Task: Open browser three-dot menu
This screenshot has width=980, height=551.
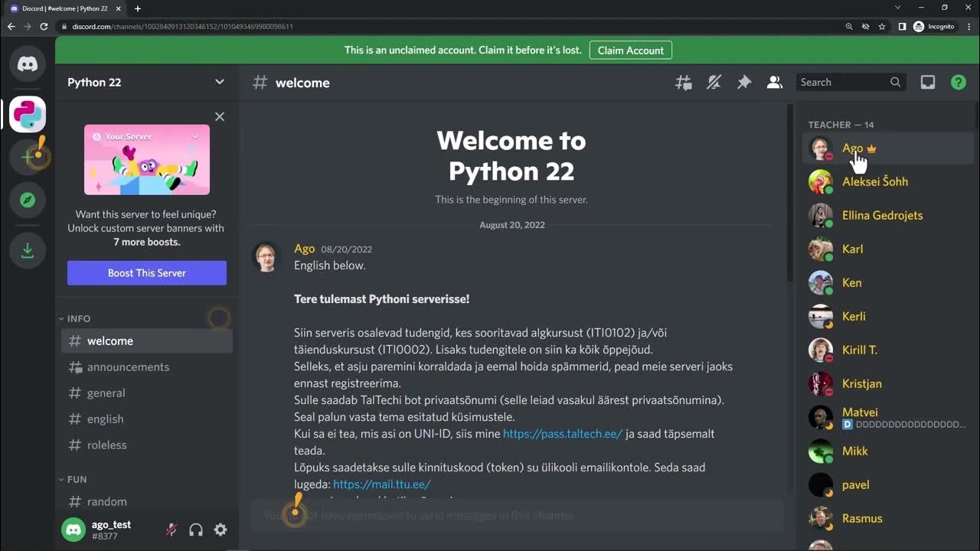Action: (968, 26)
